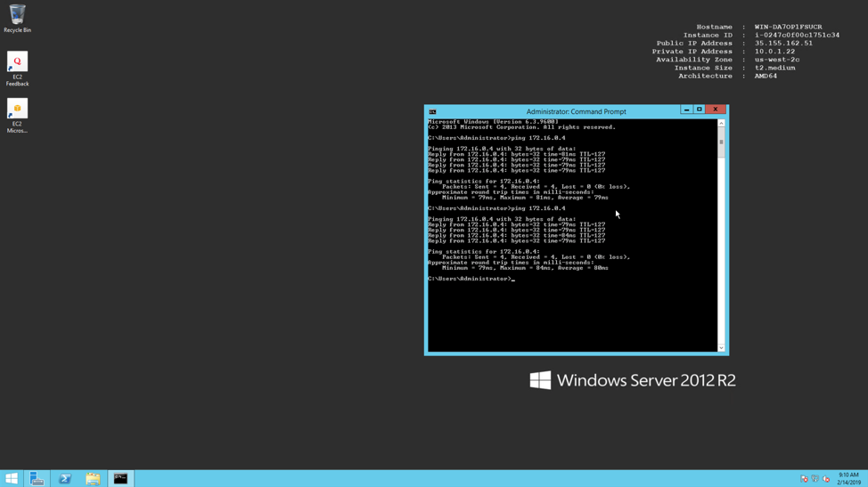Click Availability Zone us-west-2c text
This screenshot has height=487, width=868.
(727, 60)
